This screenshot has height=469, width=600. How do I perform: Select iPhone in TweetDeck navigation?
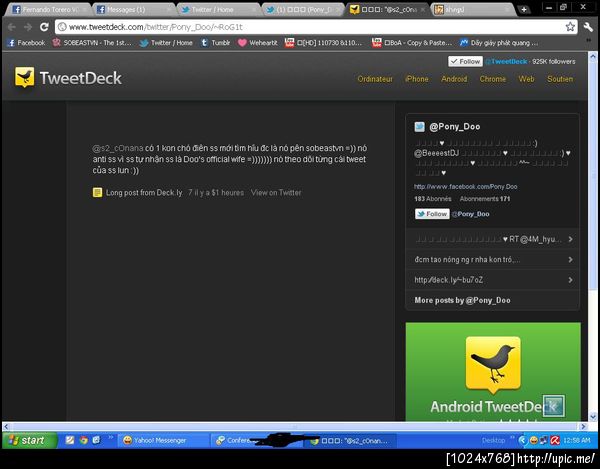tap(417, 79)
